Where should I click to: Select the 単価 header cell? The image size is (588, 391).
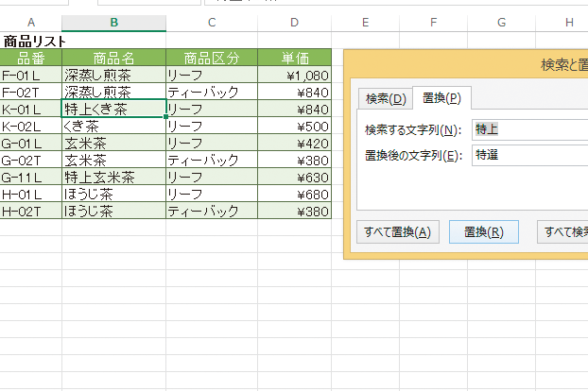tap(295, 58)
